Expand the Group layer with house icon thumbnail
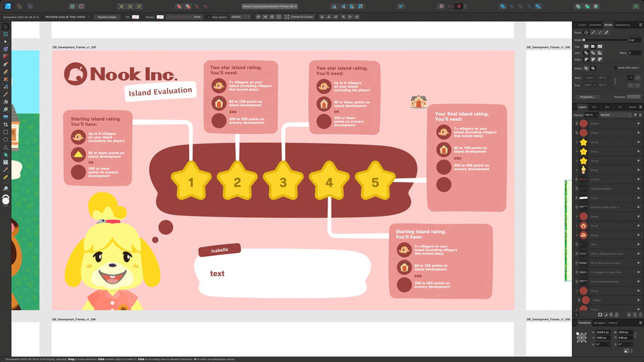The width and height of the screenshot is (644, 362). (577, 226)
